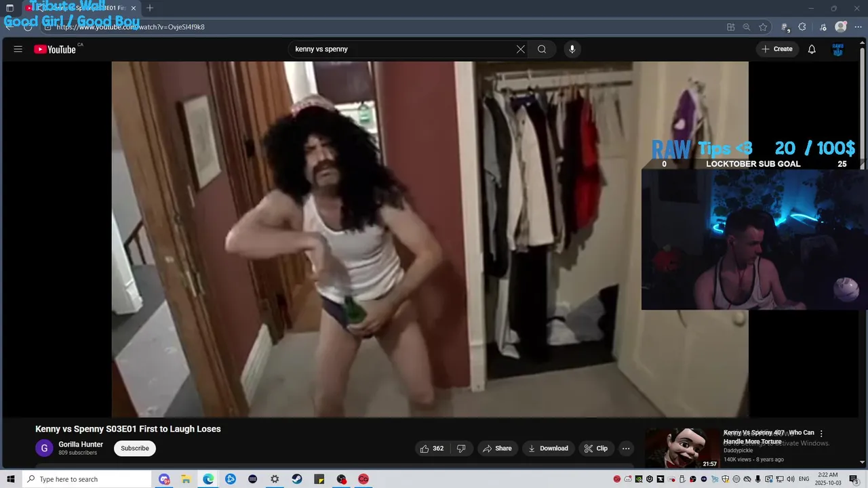Open the purple chat app on taskbar
The width and height of the screenshot is (868, 488).
[x=163, y=479]
